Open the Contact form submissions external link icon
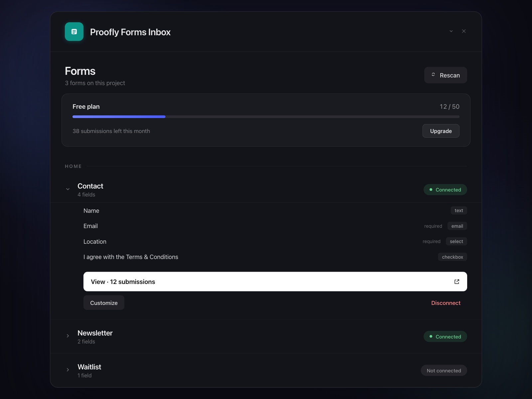 coord(457,282)
